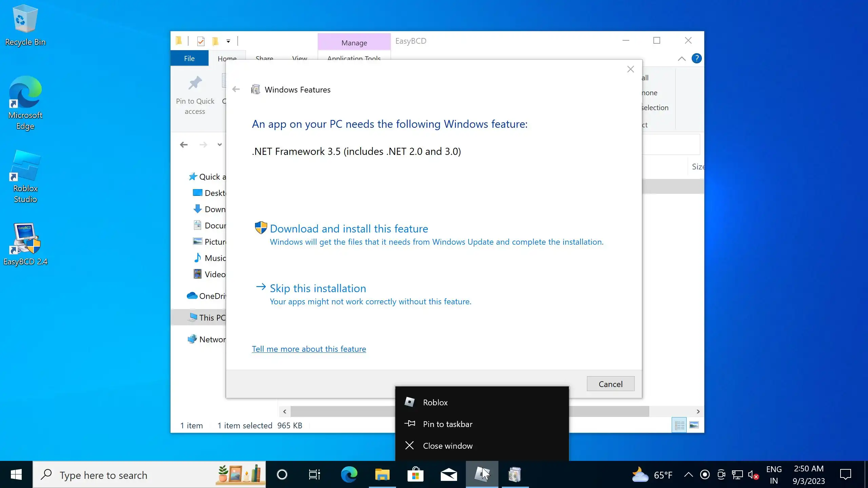Viewport: 868px width, 488px height.
Task: Click the Roblox entry in jump list
Action: pos(435,403)
